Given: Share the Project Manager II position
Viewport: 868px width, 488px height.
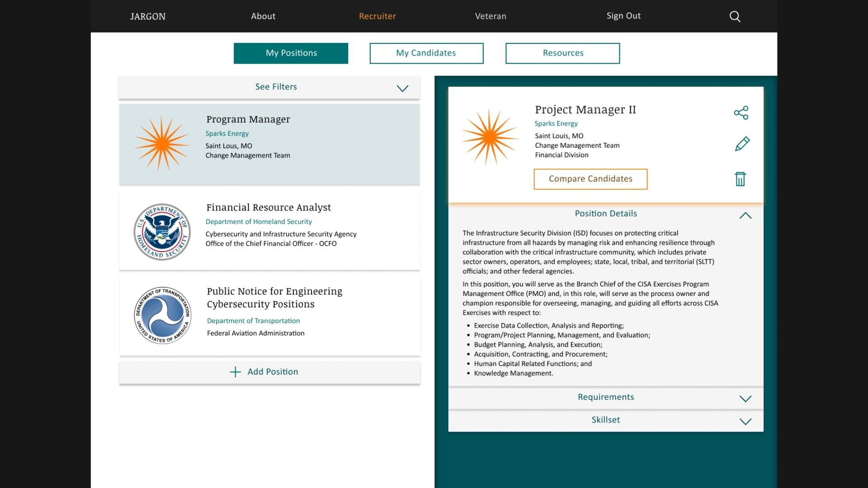Looking at the screenshot, I should [741, 113].
